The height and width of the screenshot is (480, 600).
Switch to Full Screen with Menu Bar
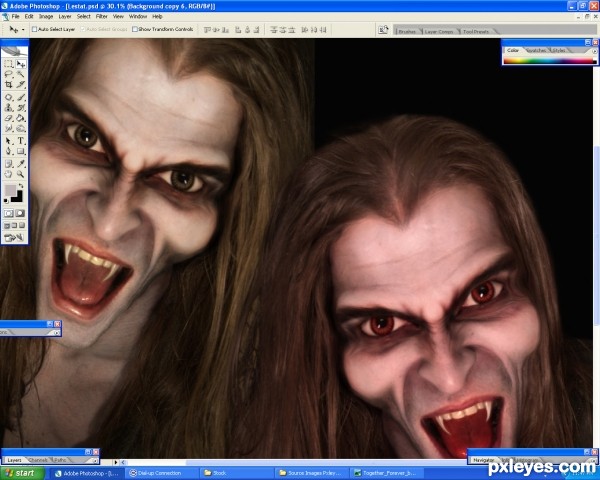point(14,225)
